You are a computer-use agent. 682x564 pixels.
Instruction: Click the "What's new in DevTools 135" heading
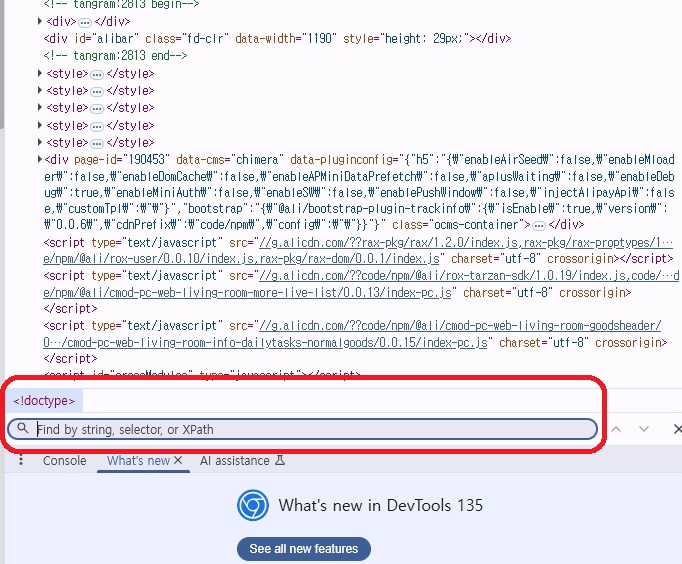pyautogui.click(x=381, y=505)
